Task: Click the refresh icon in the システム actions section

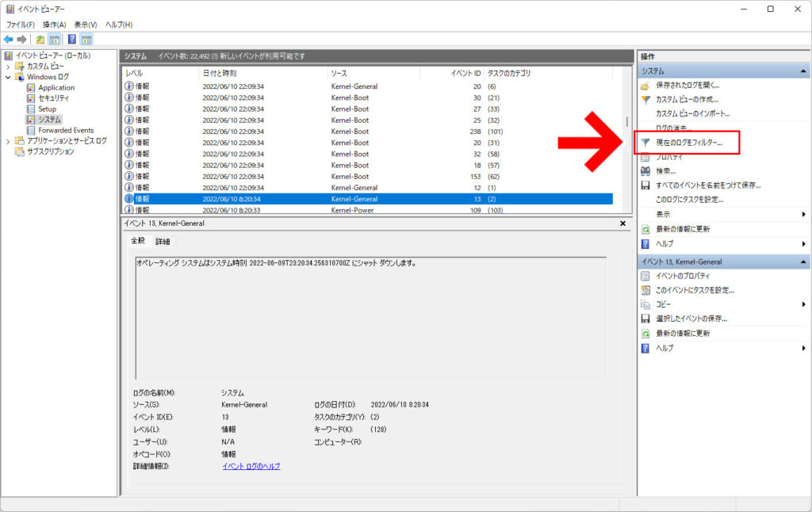Action: click(x=645, y=229)
